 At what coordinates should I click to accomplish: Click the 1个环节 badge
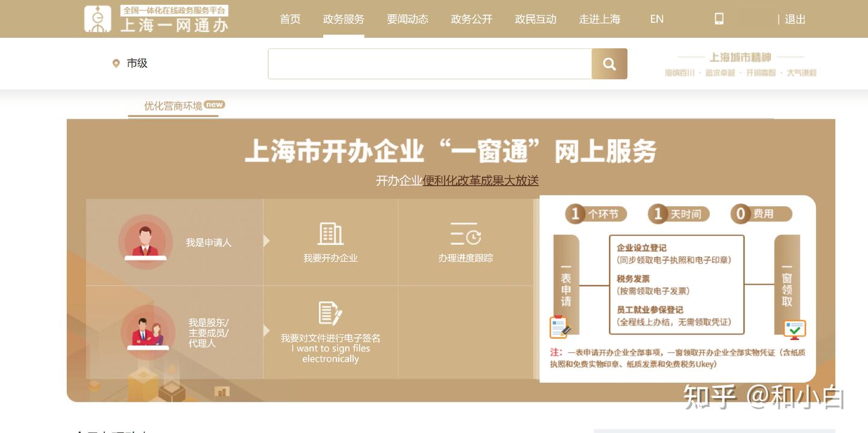[x=596, y=214]
